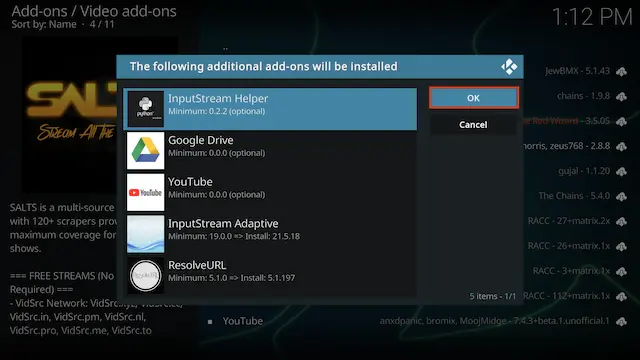Select the RACC - 27+matrix.2x list entry
Image resolution: width=640 pixels, height=360 pixels.
569,221
